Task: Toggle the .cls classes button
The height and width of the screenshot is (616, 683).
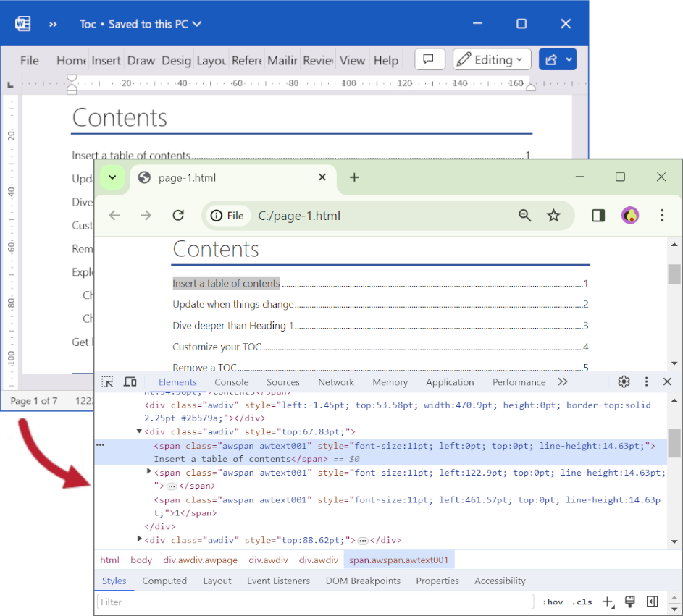Action: (582, 602)
